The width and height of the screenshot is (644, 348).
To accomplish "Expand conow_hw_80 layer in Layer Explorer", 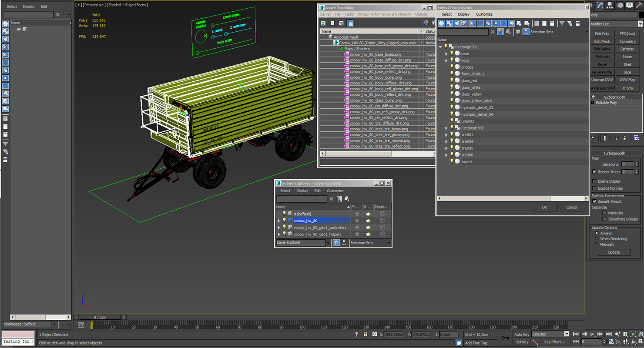I will (279, 221).
